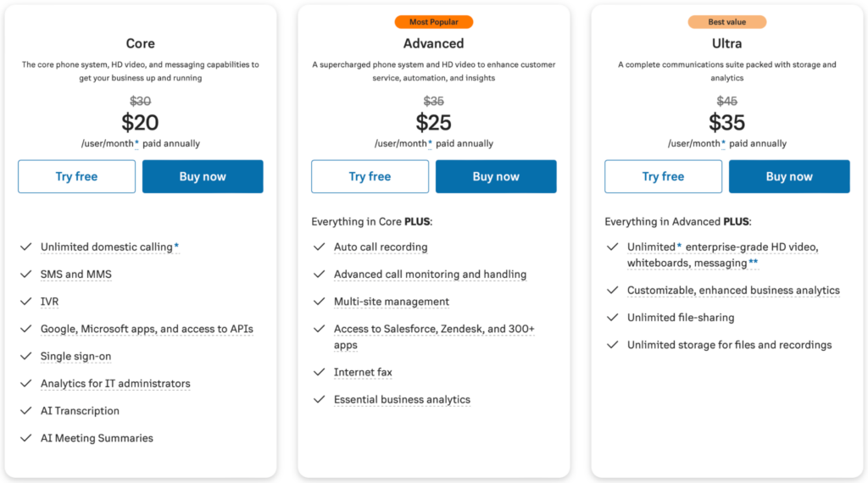The height and width of the screenshot is (483, 868).
Task: Start free trial of Advanced plan
Action: click(370, 176)
